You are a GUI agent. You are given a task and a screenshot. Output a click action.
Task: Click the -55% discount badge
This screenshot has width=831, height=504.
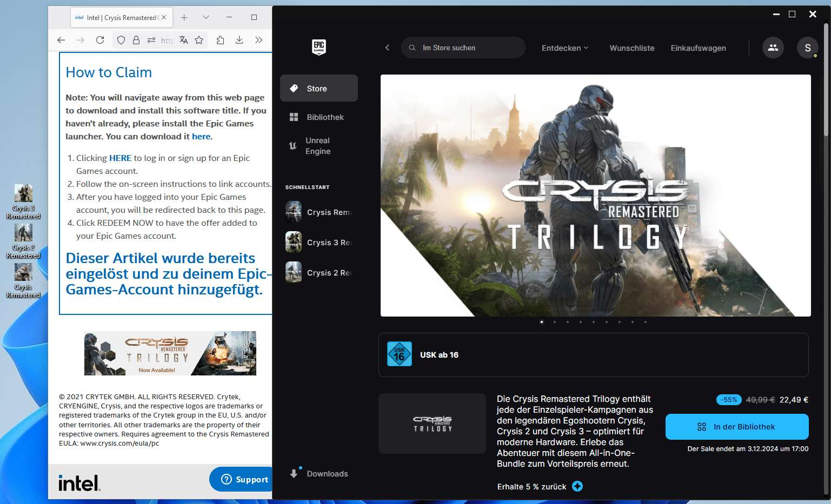[729, 400]
